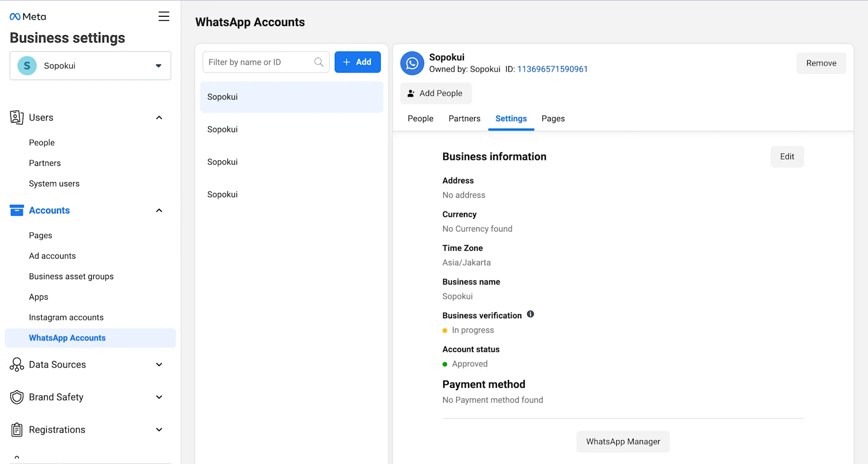
Task: Click the Users section icon
Action: tap(17, 118)
